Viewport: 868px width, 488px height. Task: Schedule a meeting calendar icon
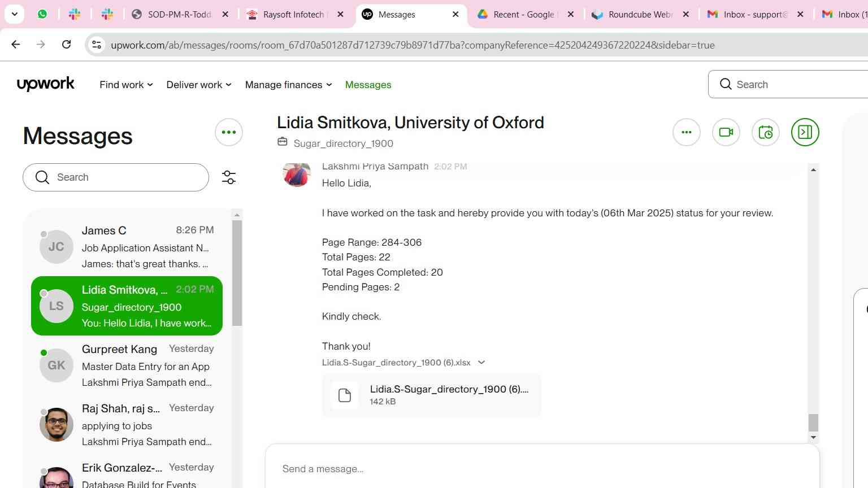pos(766,132)
